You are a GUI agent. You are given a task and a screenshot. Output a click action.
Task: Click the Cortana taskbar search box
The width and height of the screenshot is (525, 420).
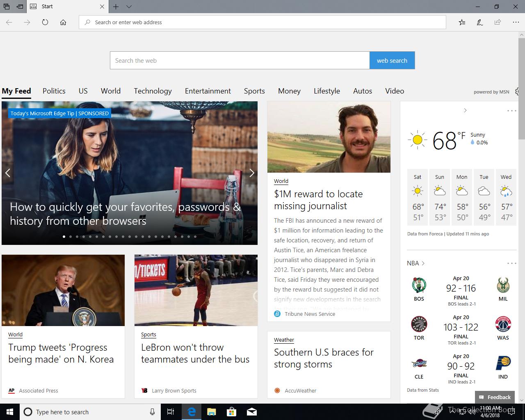click(90, 412)
